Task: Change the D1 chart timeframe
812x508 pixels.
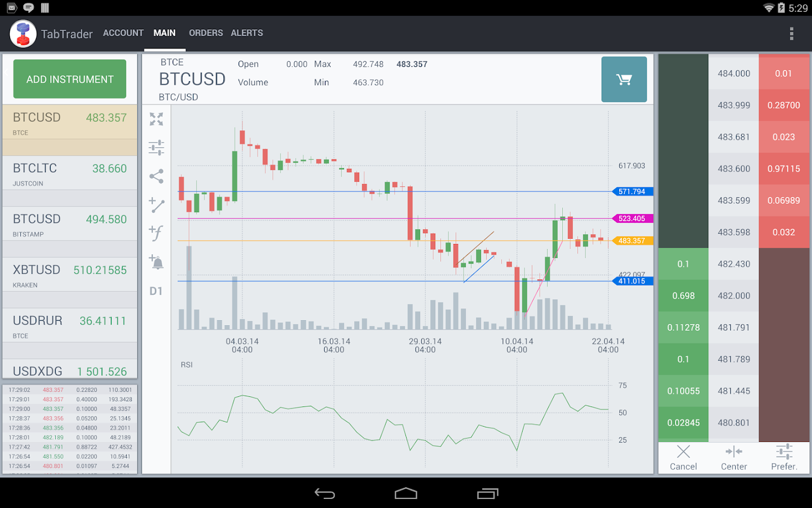Action: coord(156,291)
